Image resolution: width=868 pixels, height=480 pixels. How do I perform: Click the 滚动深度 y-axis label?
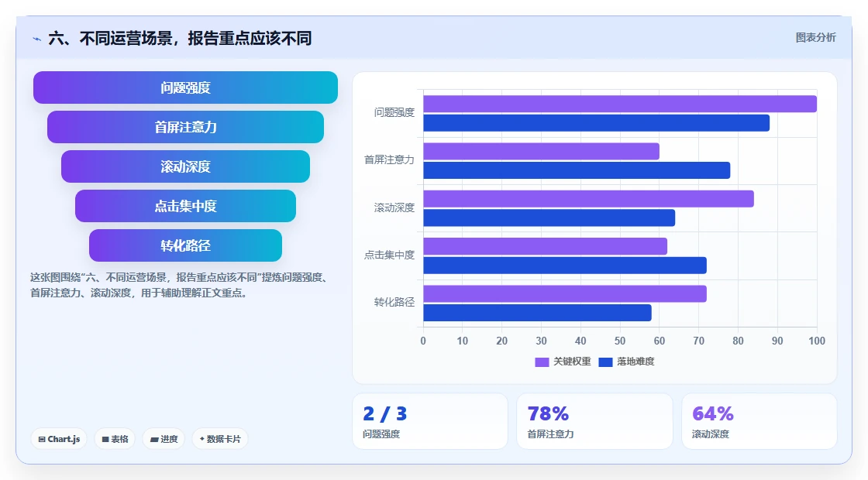(394, 208)
